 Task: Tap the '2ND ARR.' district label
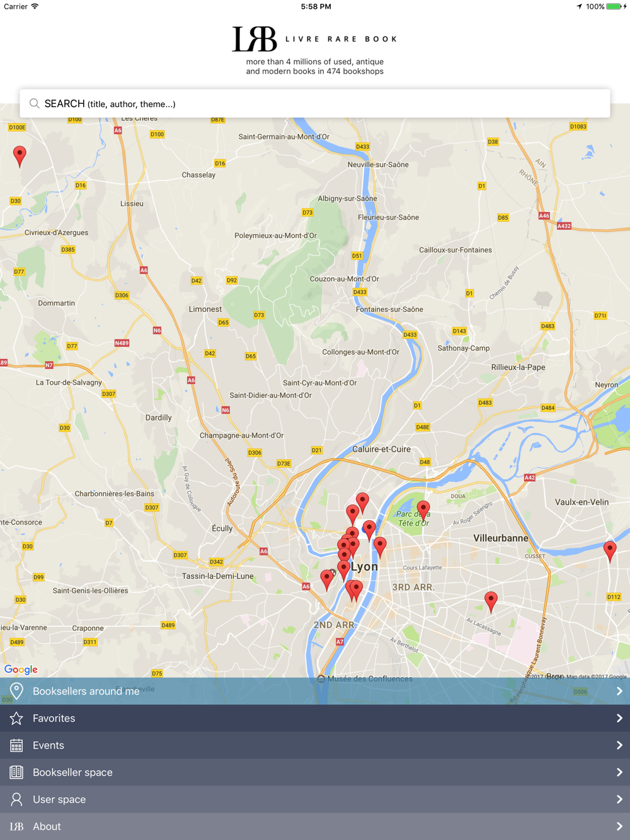coord(335,625)
